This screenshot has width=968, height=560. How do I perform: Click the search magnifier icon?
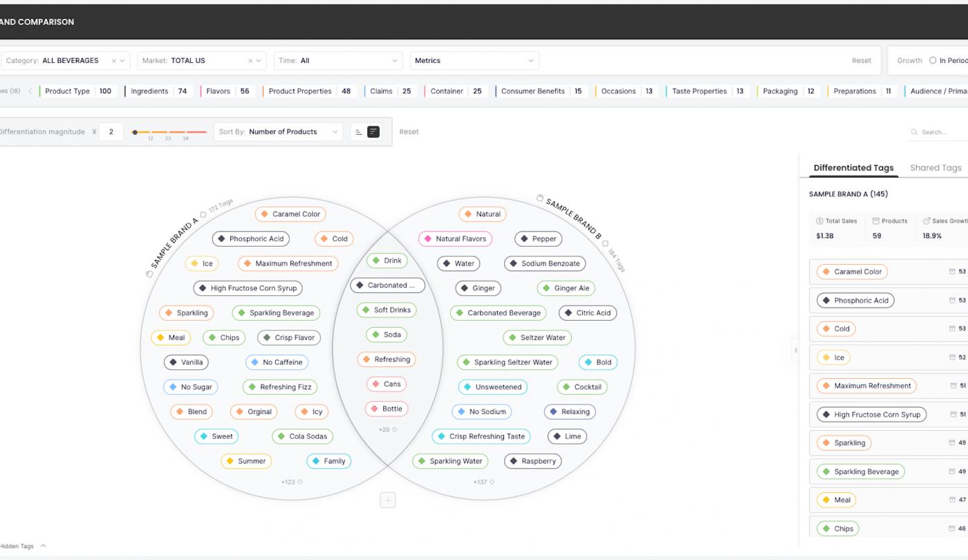(914, 132)
